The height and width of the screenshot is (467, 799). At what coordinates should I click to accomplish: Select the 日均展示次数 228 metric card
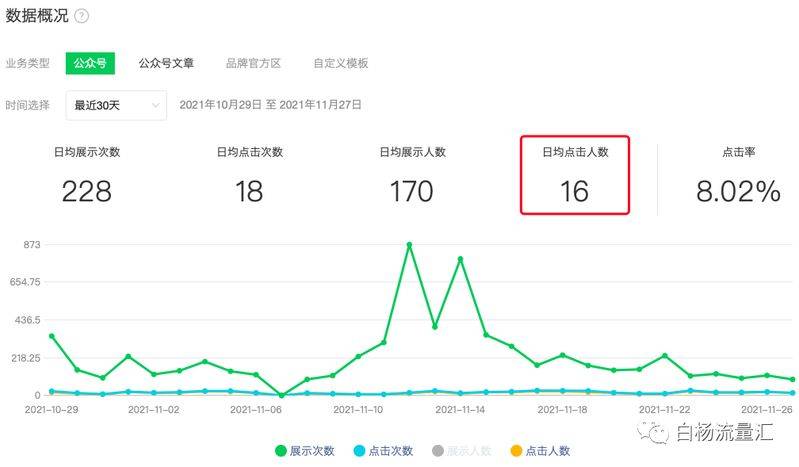[x=87, y=176]
